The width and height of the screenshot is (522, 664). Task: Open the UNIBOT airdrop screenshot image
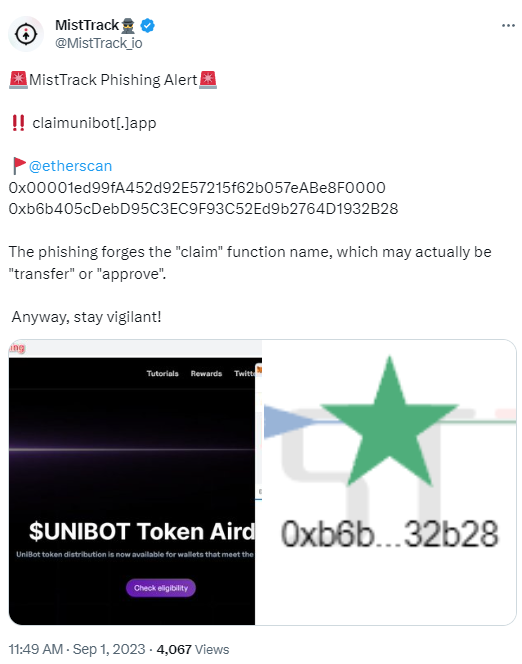click(135, 482)
